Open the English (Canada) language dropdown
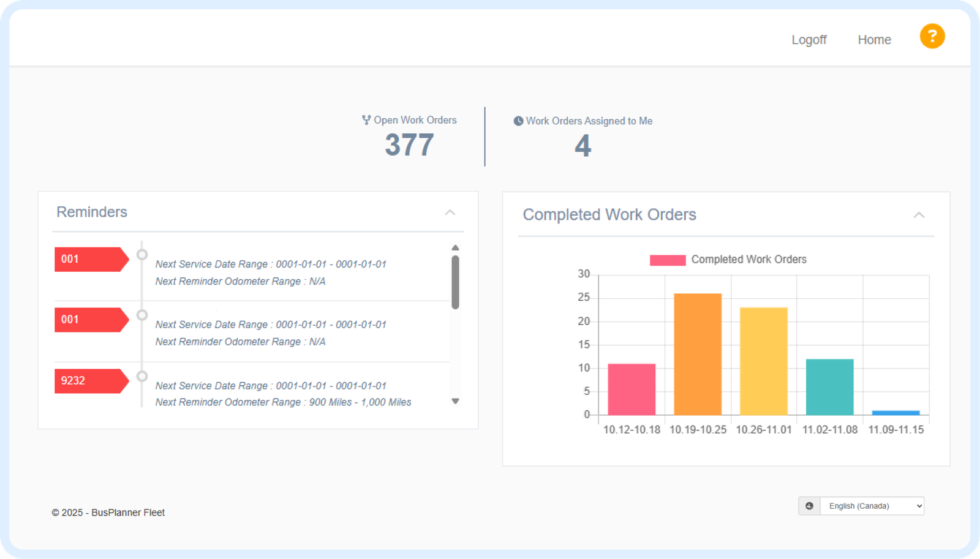 click(872, 506)
